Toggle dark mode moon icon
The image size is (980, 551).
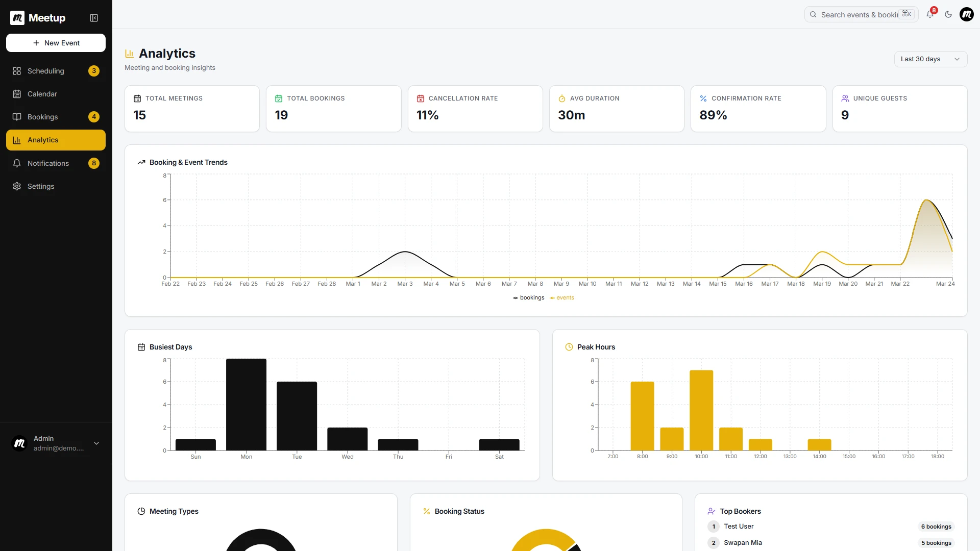coord(948,14)
